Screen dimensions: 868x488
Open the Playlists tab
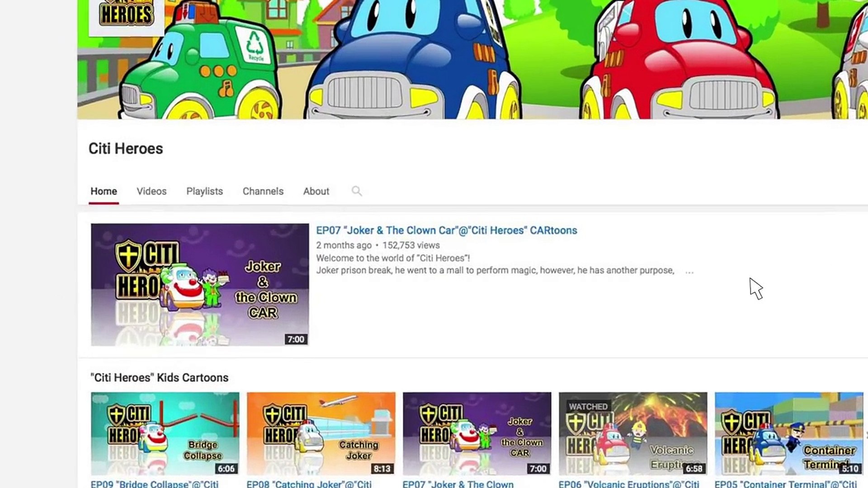(204, 191)
